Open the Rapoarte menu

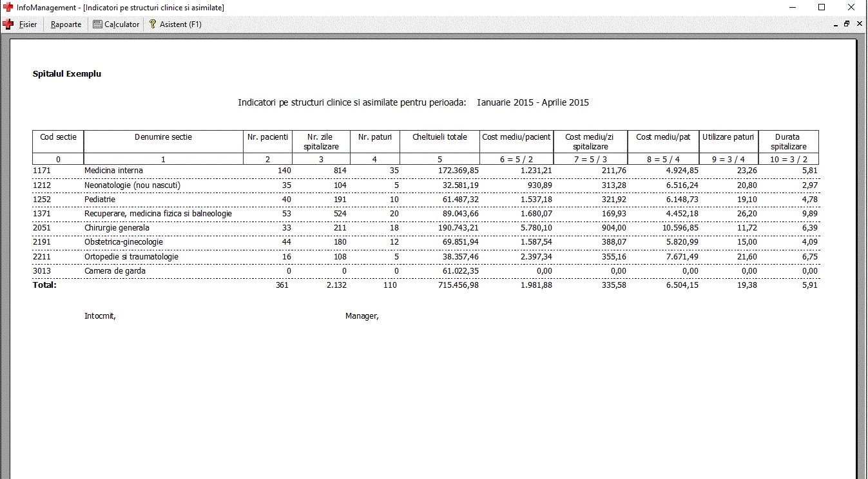pyautogui.click(x=66, y=24)
